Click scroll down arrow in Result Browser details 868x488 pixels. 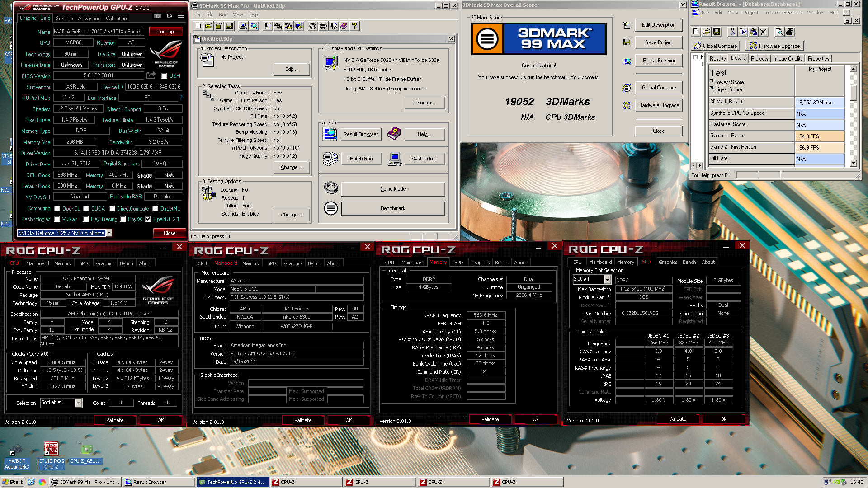pyautogui.click(x=853, y=163)
